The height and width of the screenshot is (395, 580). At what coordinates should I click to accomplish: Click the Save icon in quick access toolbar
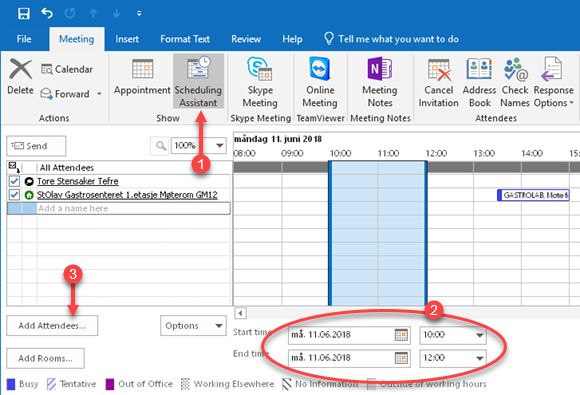tap(24, 13)
